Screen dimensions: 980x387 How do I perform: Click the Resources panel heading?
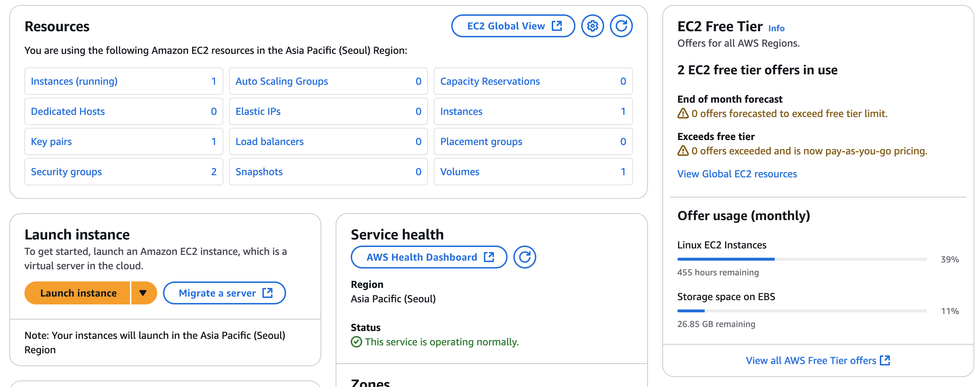coord(57,26)
